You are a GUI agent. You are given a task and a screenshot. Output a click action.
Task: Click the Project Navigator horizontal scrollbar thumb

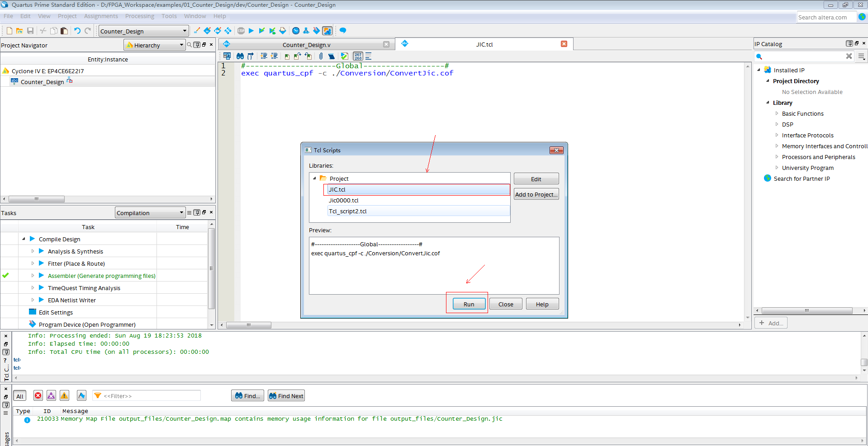(37, 199)
